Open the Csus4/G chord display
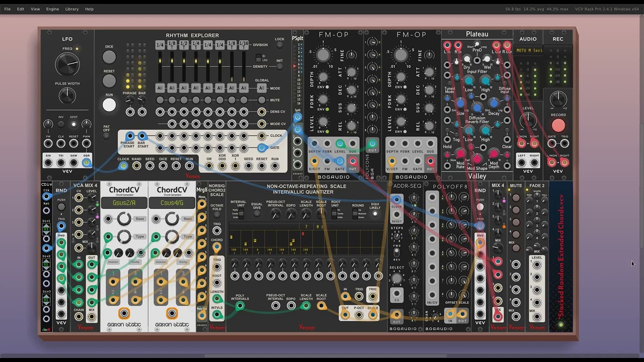This screenshot has width=644, height=362. coord(172,203)
